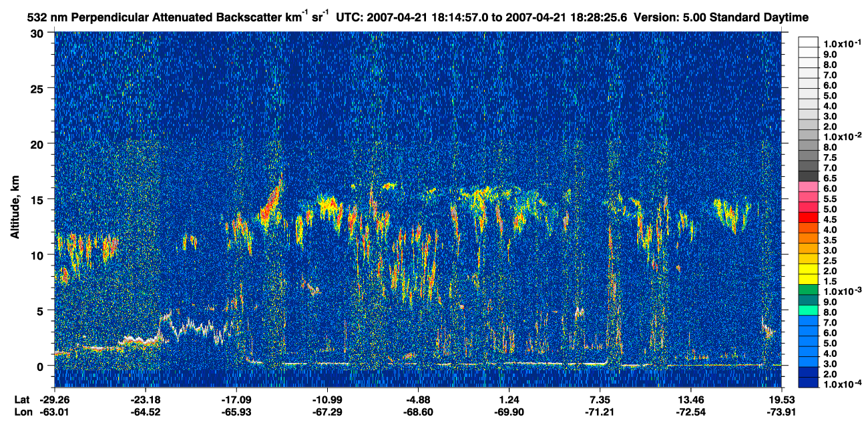This screenshot has height=445, width=868.
Task: Select the colorbar label 7.5
Action: [830, 156]
